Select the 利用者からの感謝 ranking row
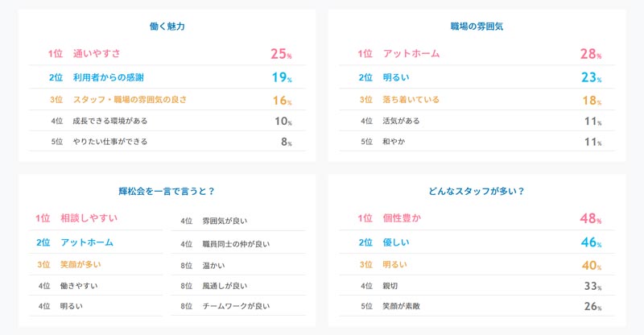The image size is (644, 335). tap(112, 77)
